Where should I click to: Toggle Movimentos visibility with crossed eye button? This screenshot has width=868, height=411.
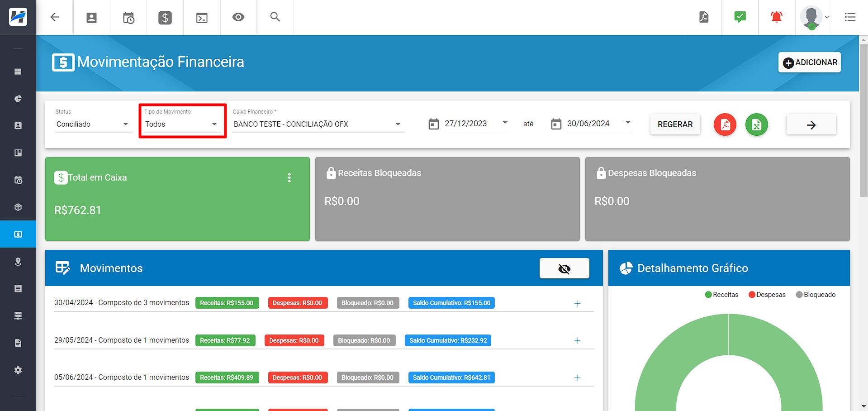tap(564, 268)
